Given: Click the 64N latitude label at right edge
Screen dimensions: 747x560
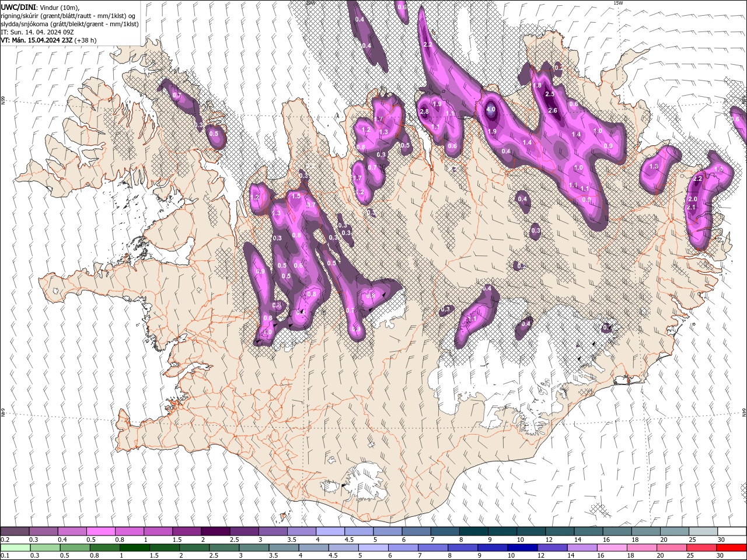Looking at the screenshot, I should [745, 412].
